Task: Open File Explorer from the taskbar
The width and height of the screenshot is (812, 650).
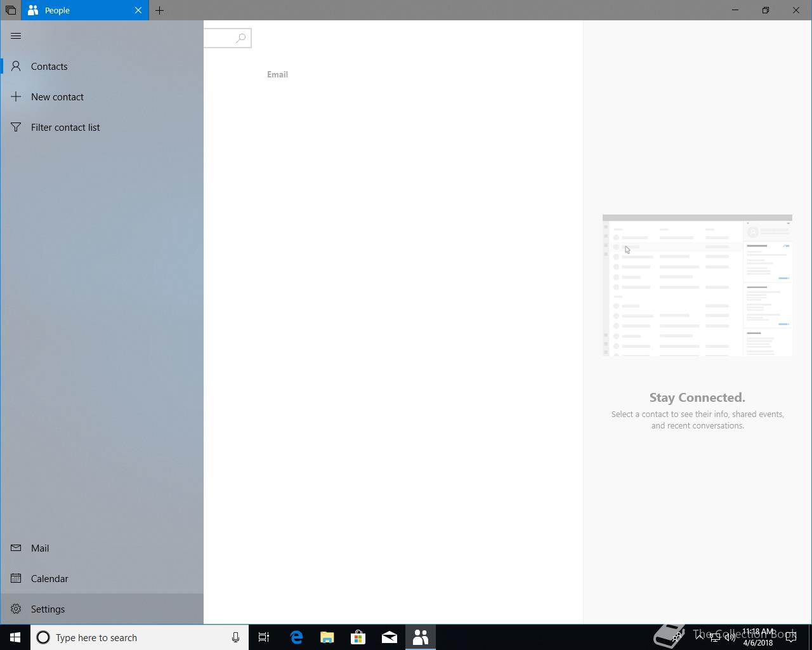Action: 327,637
